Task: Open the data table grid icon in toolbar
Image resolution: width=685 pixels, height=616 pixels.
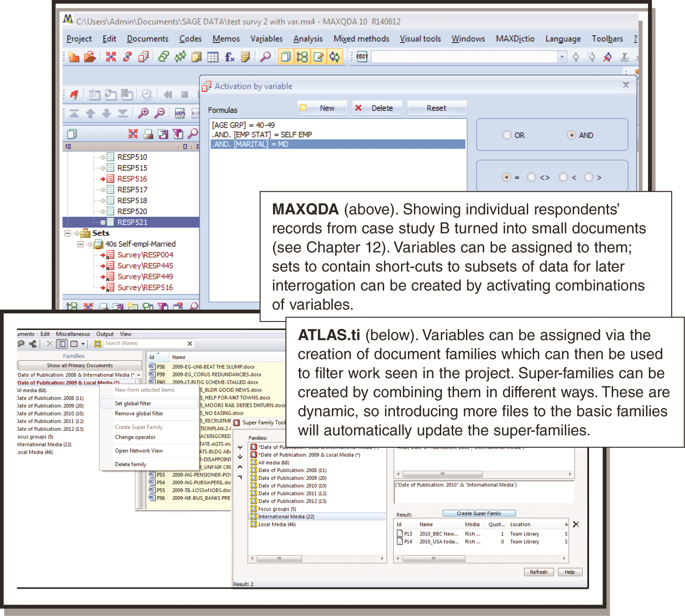Action: 213,57
